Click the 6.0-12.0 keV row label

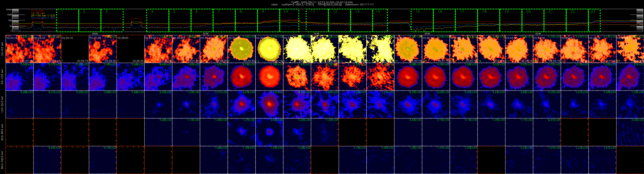point(3,76)
